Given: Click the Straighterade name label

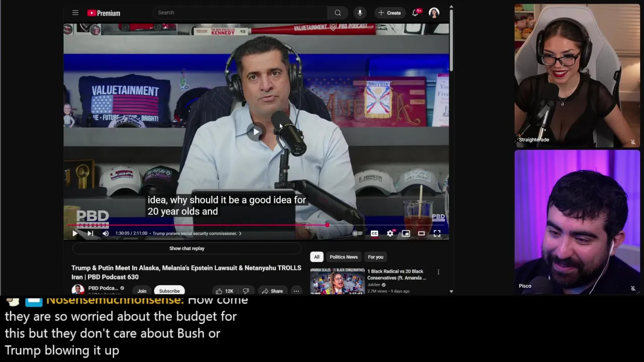Looking at the screenshot, I should [x=534, y=139].
